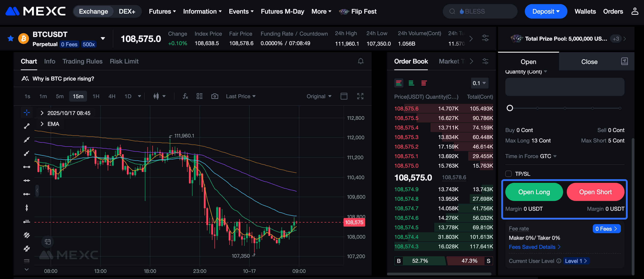This screenshot has height=279, width=644.
Task: Take a chart screenshot with camera icon
Action: (x=215, y=96)
